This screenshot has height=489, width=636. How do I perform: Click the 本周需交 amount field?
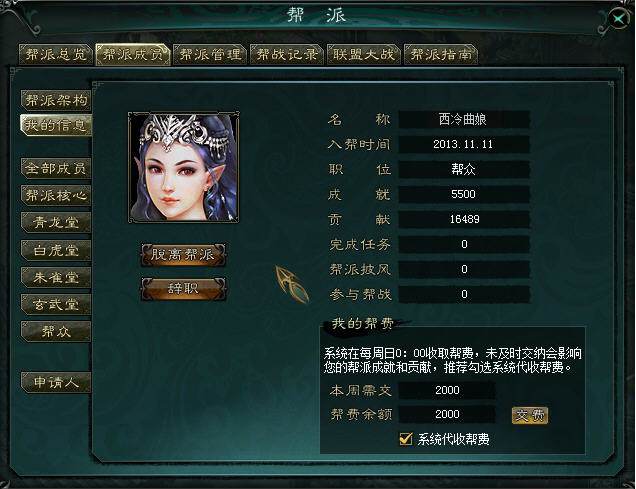(x=447, y=390)
